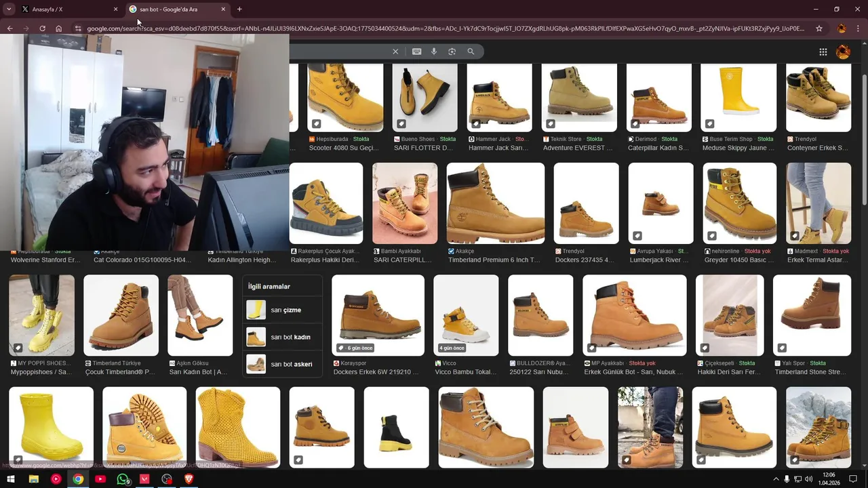Screen dimensions: 868x488
Task: Open YouTube Music from the taskbar
Action: tap(56, 479)
